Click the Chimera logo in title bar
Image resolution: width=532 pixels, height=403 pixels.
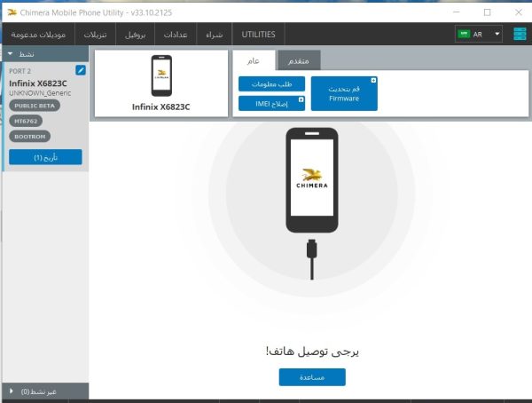pyautogui.click(x=12, y=12)
